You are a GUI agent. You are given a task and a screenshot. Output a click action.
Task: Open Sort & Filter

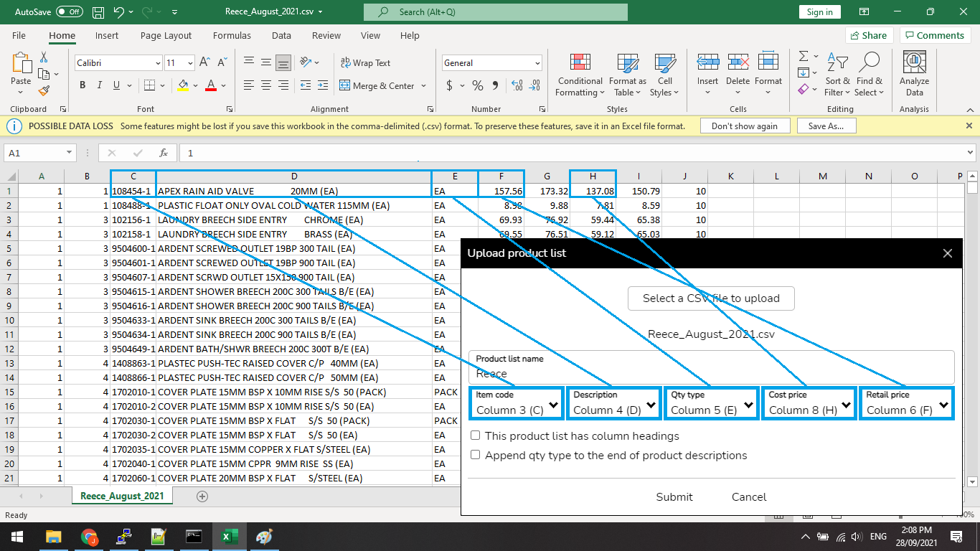pyautogui.click(x=837, y=75)
